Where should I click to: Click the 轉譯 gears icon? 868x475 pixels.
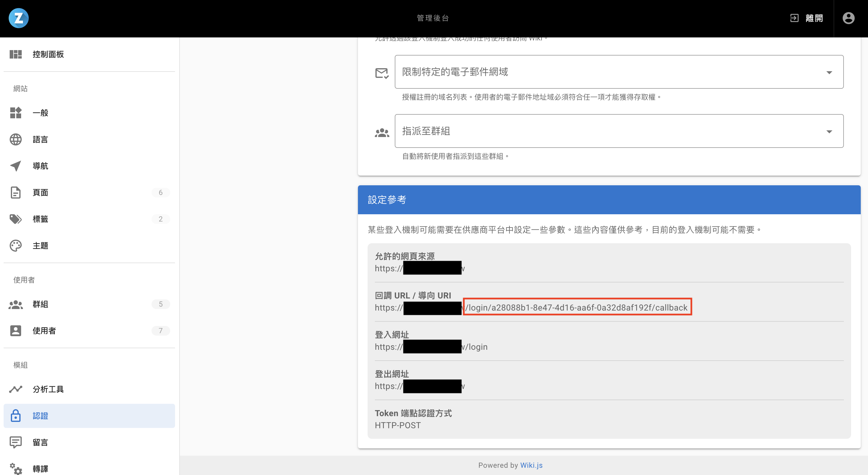pyautogui.click(x=15, y=469)
